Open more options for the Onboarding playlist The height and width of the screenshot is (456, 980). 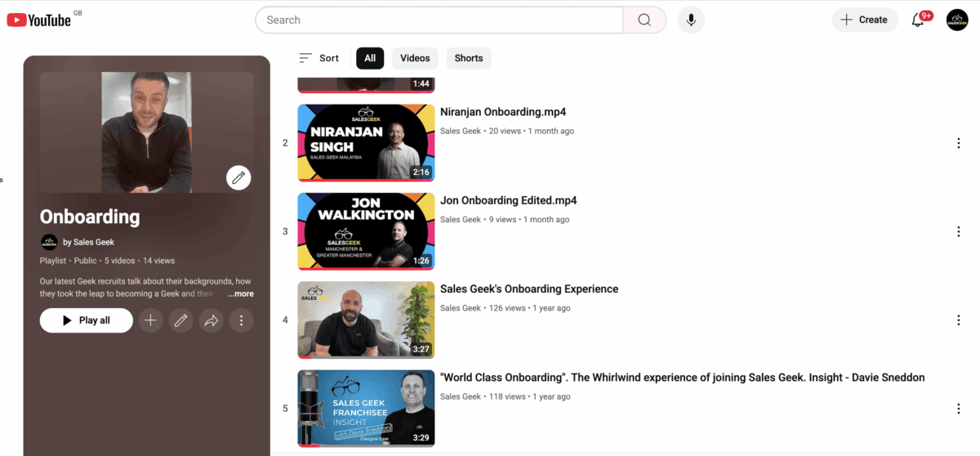241,320
